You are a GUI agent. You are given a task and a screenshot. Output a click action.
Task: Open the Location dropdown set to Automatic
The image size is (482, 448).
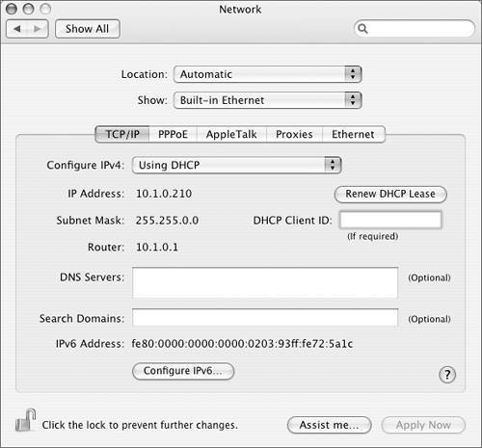pos(268,74)
